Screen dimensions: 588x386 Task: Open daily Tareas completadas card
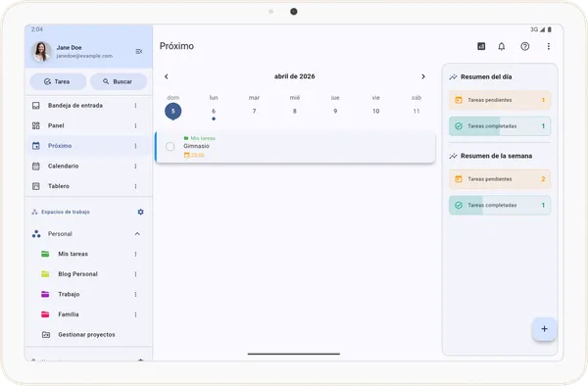[500, 126]
